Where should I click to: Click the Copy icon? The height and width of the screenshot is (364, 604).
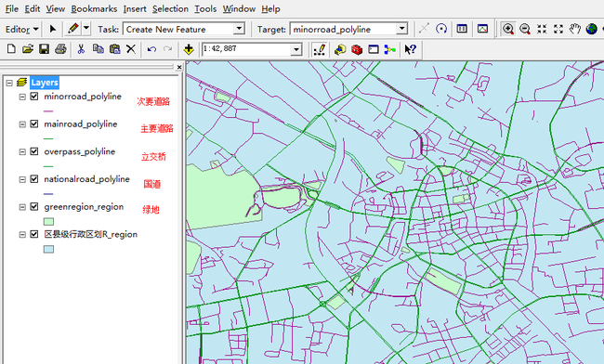[98, 49]
